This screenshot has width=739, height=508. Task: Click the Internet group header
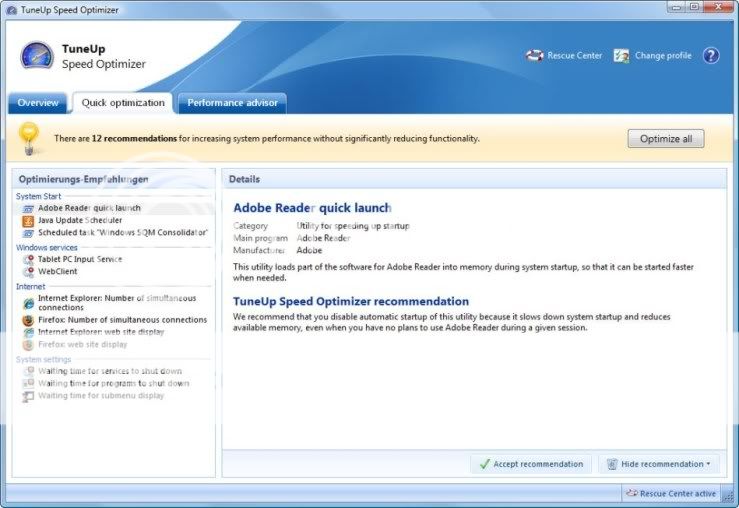[30, 287]
